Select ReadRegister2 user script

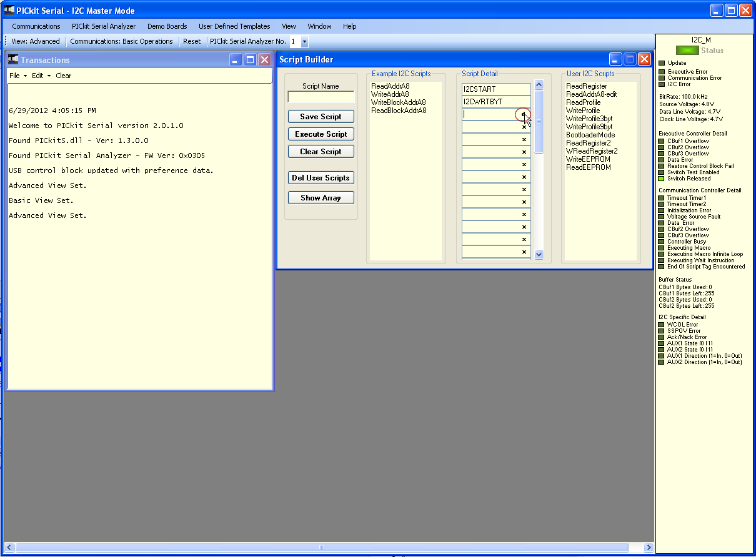point(589,143)
